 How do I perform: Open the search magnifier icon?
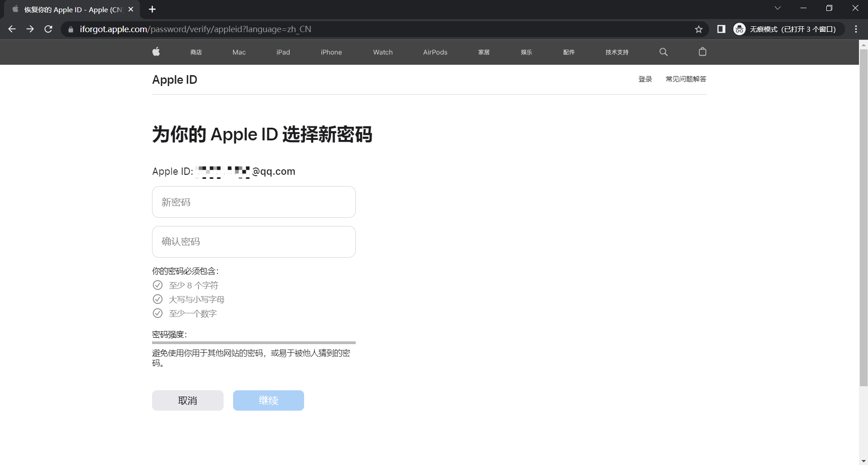[x=663, y=52]
